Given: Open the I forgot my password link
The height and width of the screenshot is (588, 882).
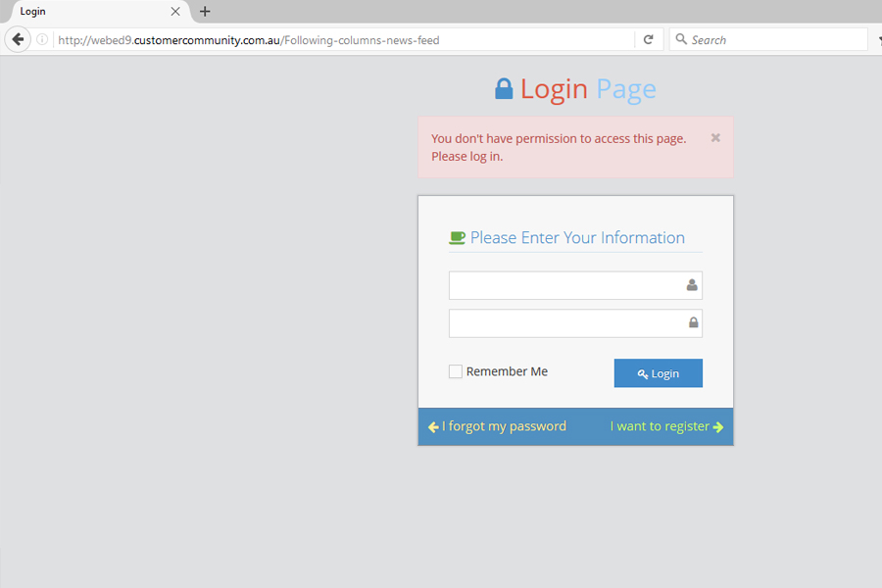Looking at the screenshot, I should click(504, 426).
